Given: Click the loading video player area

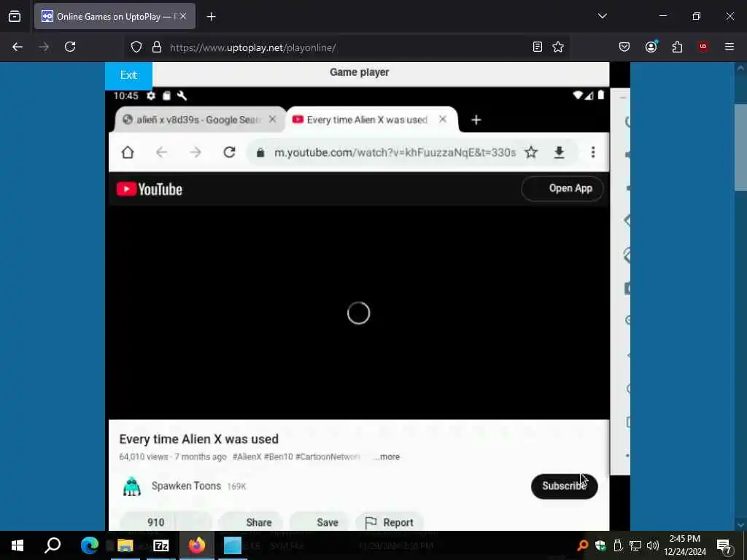Looking at the screenshot, I should coord(359,313).
